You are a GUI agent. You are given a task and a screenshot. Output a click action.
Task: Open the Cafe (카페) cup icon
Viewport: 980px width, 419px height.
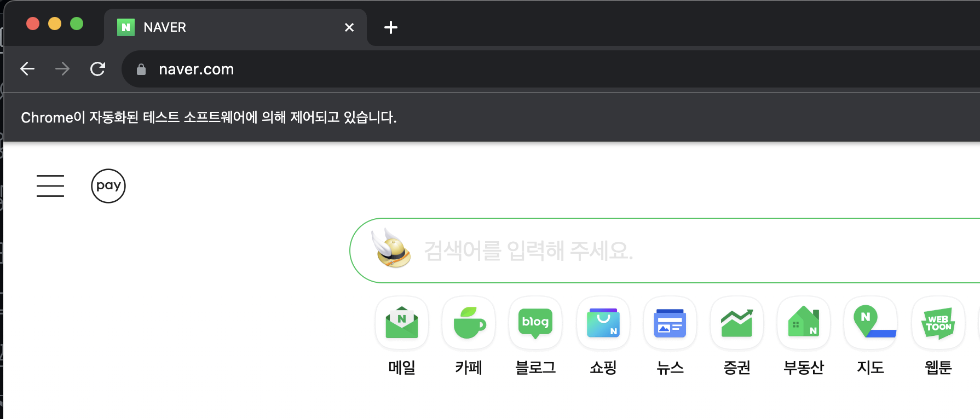(x=469, y=323)
